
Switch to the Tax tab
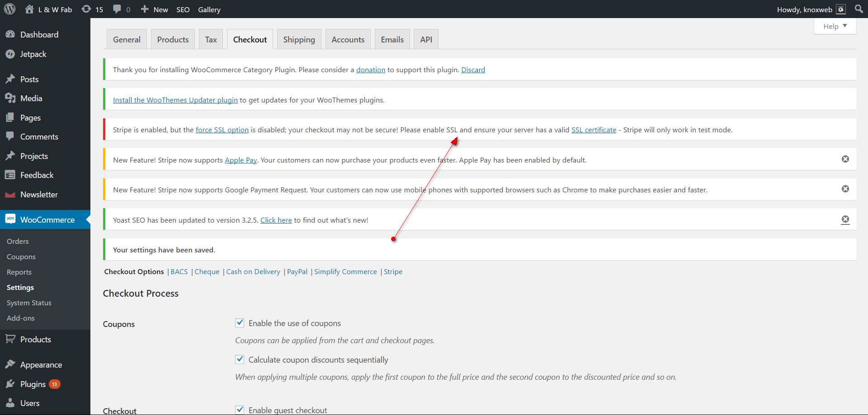pos(211,39)
